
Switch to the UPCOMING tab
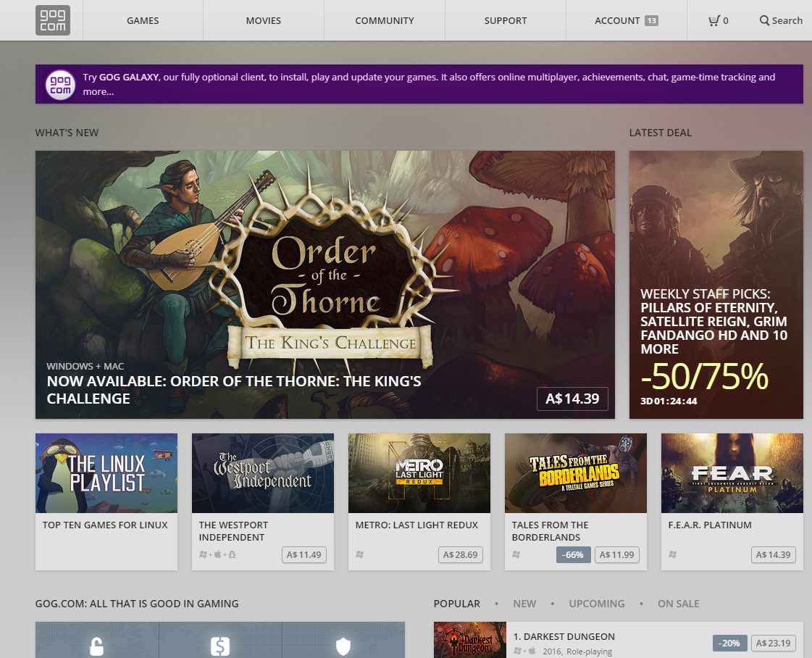click(x=597, y=604)
